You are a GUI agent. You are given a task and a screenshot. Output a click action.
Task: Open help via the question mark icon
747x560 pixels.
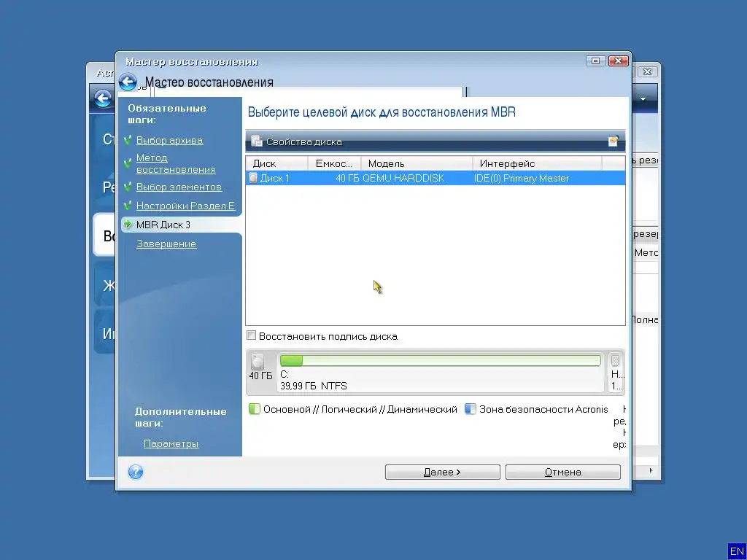[136, 472]
